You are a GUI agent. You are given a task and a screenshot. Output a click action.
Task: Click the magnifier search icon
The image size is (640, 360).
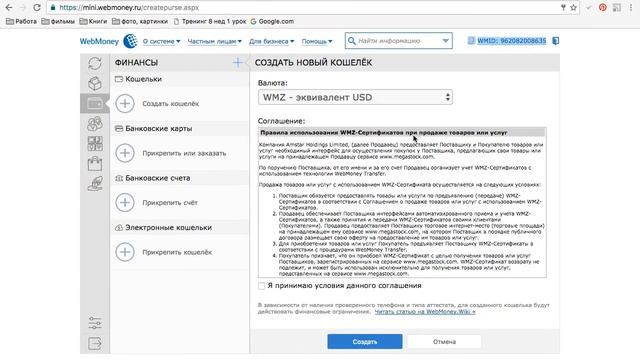[351, 41]
